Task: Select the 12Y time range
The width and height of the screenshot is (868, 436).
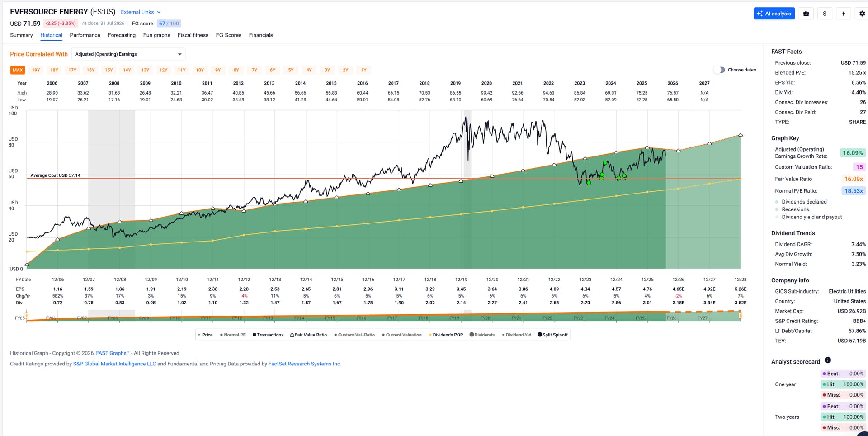Action: (x=163, y=70)
